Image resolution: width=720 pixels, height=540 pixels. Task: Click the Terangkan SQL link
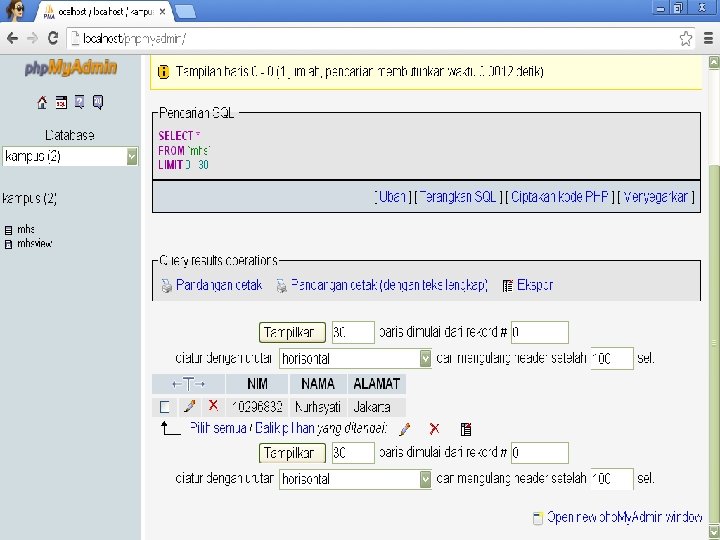pos(458,197)
